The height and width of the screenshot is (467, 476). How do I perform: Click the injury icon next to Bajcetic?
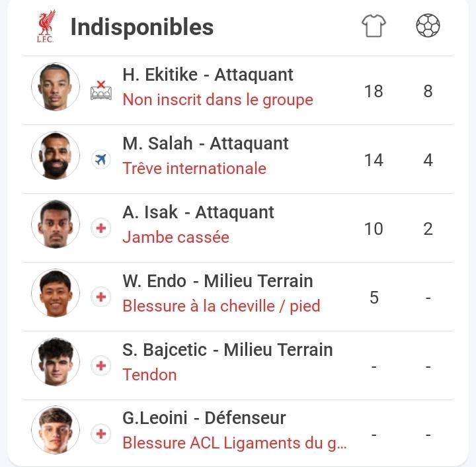101,365
